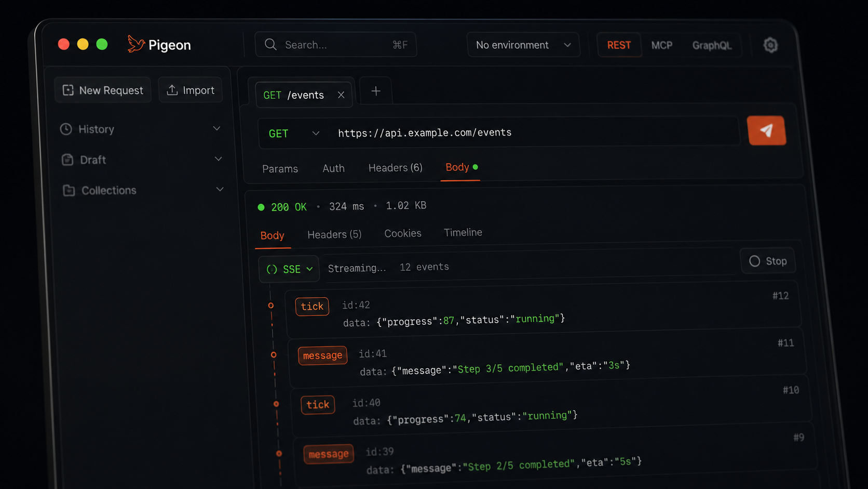Expand the Draft section

click(219, 159)
